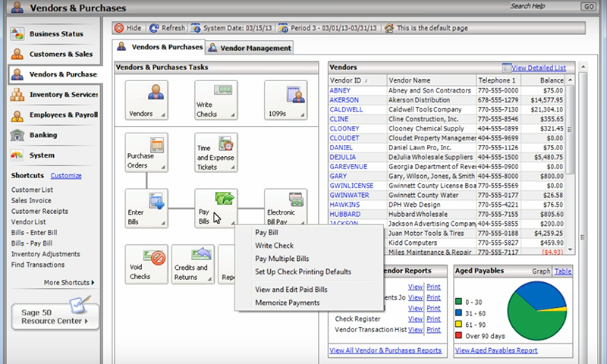Click Memorize Payments menu entry

(x=288, y=303)
